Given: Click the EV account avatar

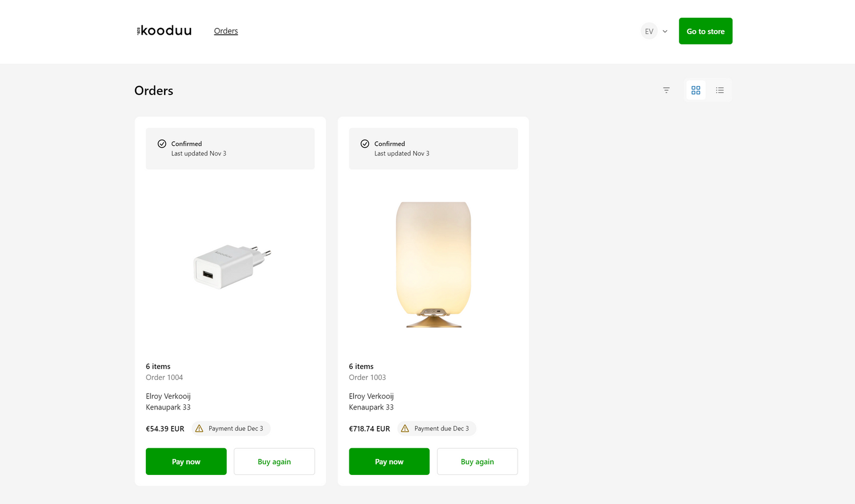Looking at the screenshot, I should (649, 31).
